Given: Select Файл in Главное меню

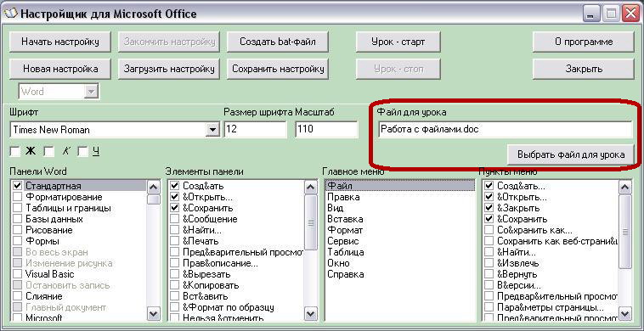Looking at the screenshot, I should pyautogui.click(x=400, y=186).
